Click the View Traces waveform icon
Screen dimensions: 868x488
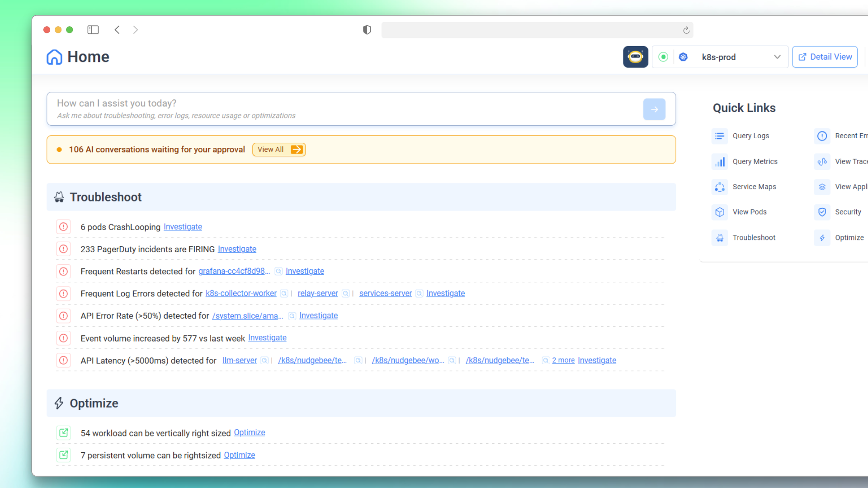822,161
